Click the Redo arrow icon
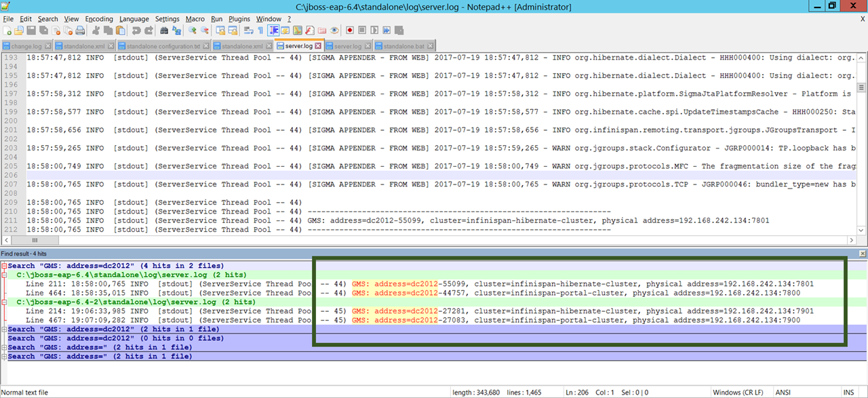This screenshot has width=868, height=398. (x=149, y=31)
